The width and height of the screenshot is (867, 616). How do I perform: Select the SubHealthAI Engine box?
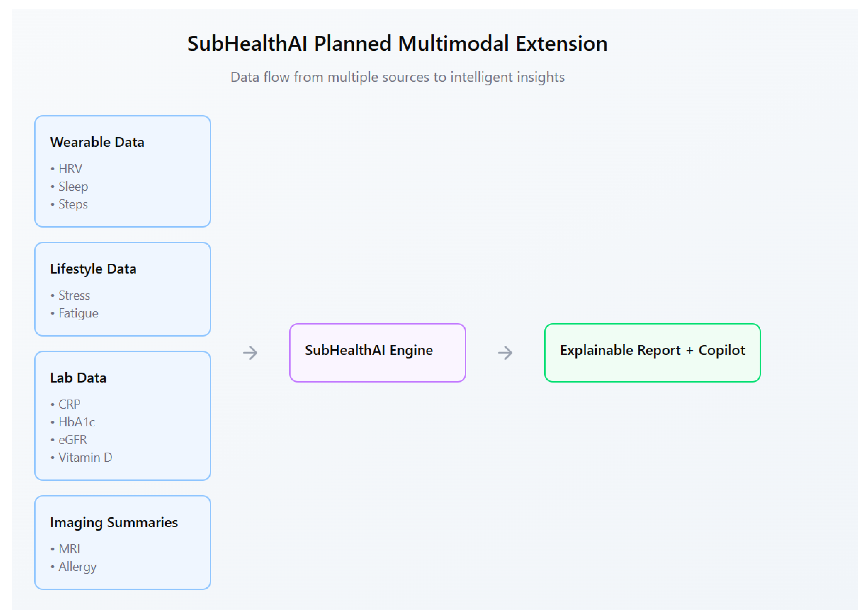click(x=377, y=352)
